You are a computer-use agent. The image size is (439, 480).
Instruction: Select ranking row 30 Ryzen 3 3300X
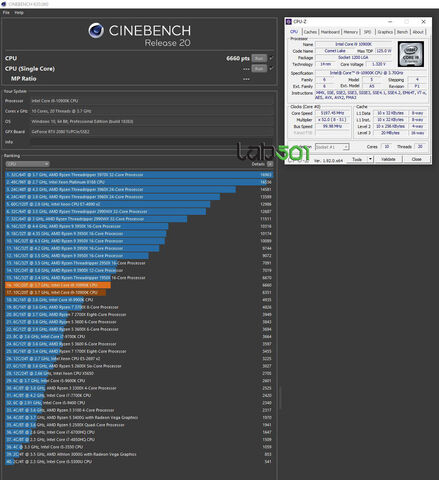139,388
